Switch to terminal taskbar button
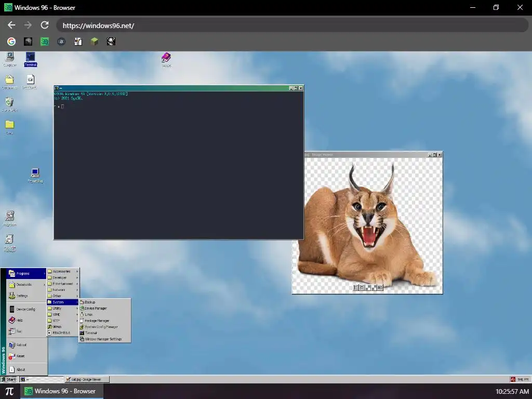 click(x=42, y=379)
